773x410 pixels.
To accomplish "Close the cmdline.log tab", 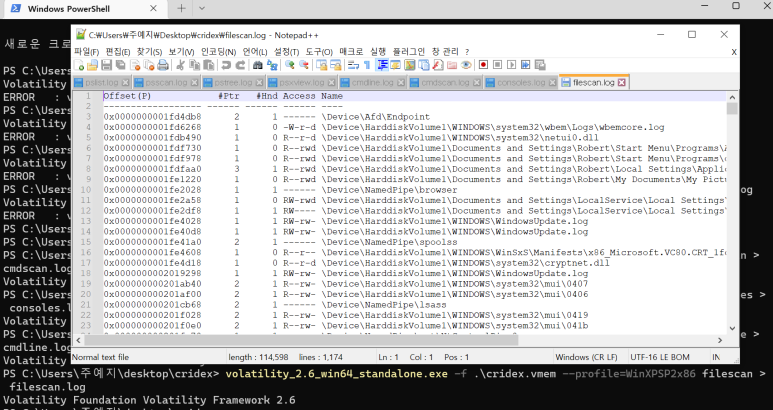I will click(401, 82).
